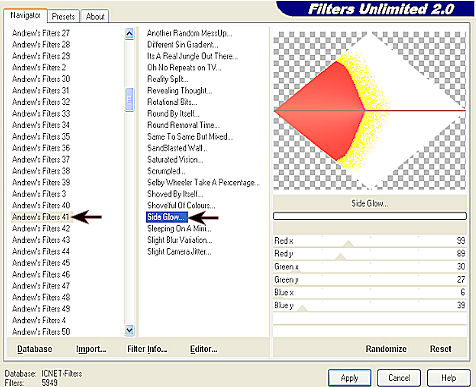Open the Filter Info dialog

(x=147, y=349)
